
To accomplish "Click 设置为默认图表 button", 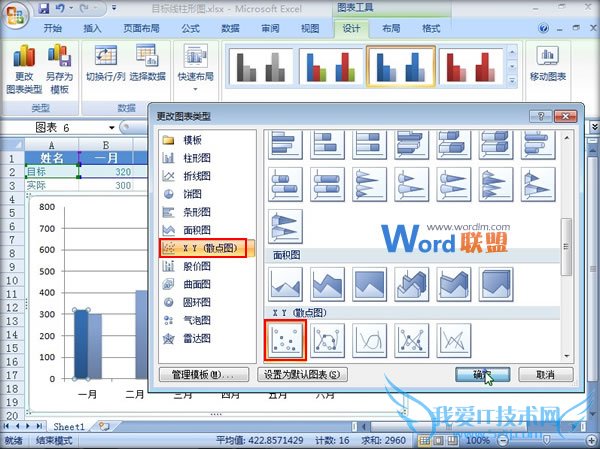I will coord(302,374).
